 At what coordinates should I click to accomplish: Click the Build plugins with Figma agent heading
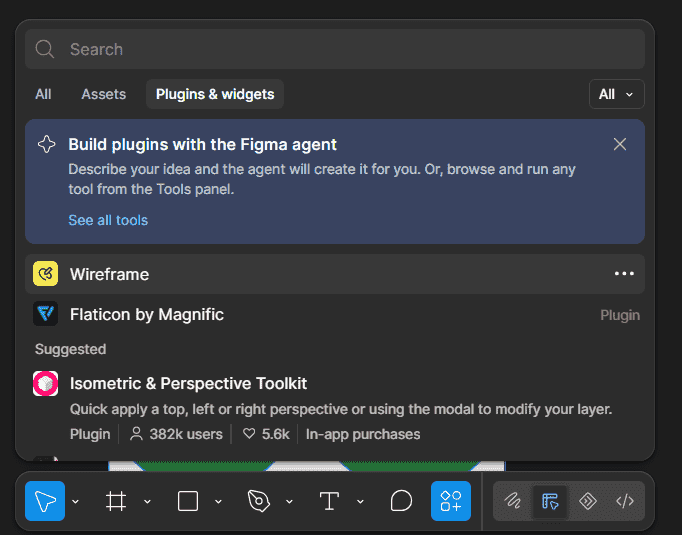click(202, 144)
